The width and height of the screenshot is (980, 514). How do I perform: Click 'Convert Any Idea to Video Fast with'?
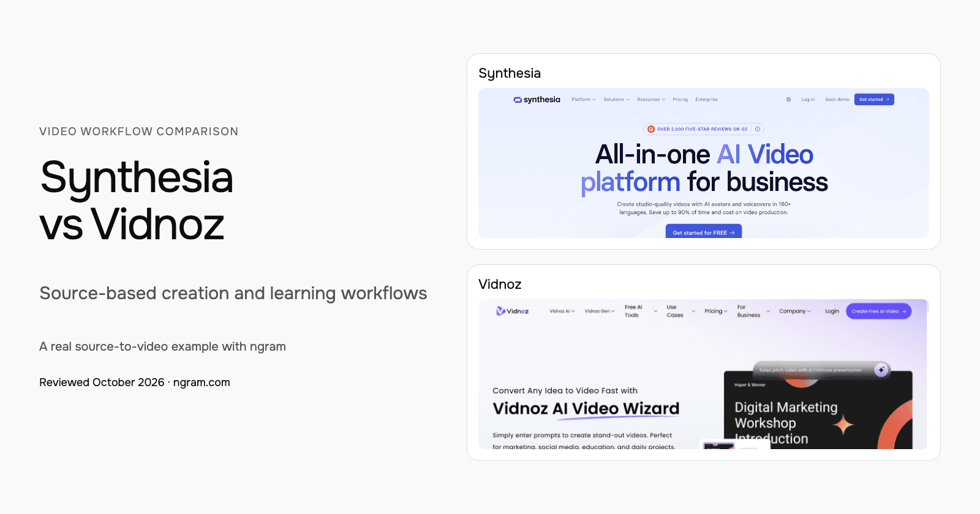point(565,390)
